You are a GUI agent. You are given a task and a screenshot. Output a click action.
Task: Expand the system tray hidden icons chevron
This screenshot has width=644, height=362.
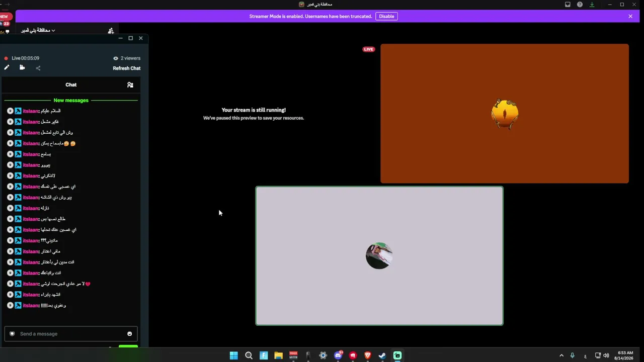click(x=561, y=355)
